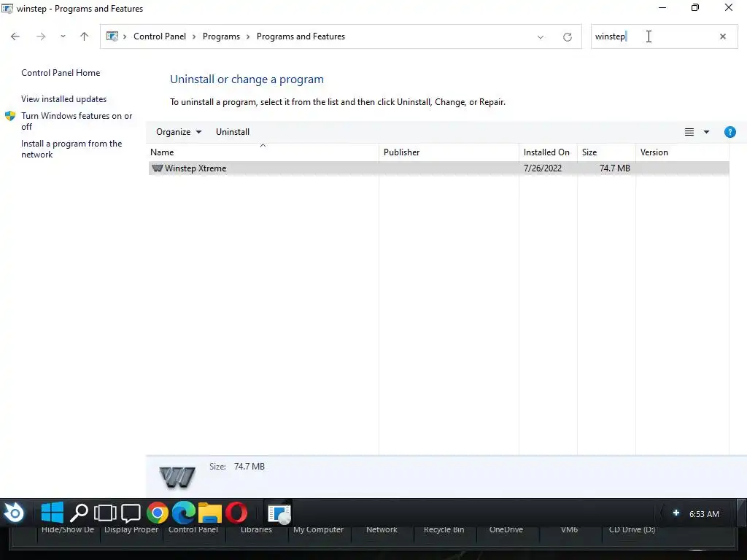Click the My Computer dock item
The height and width of the screenshot is (560, 747).
tap(318, 529)
